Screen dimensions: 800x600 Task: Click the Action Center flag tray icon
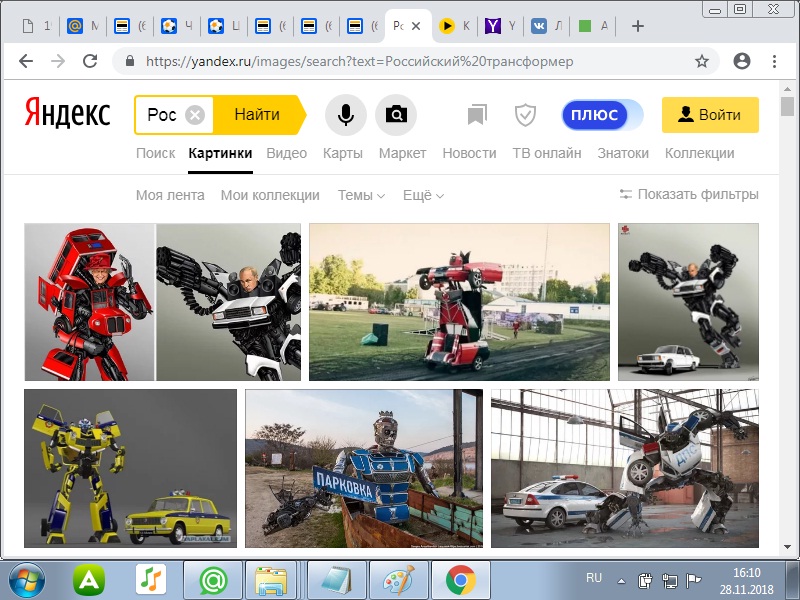694,581
